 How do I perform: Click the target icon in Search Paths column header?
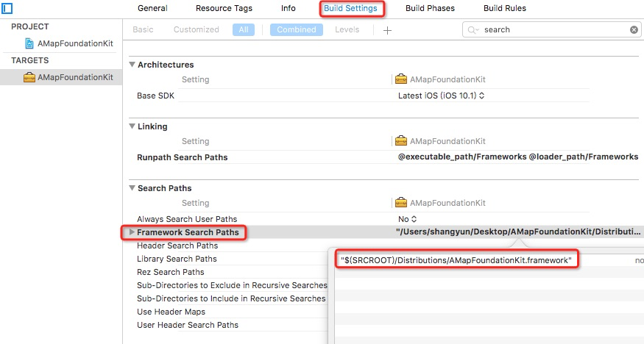401,203
